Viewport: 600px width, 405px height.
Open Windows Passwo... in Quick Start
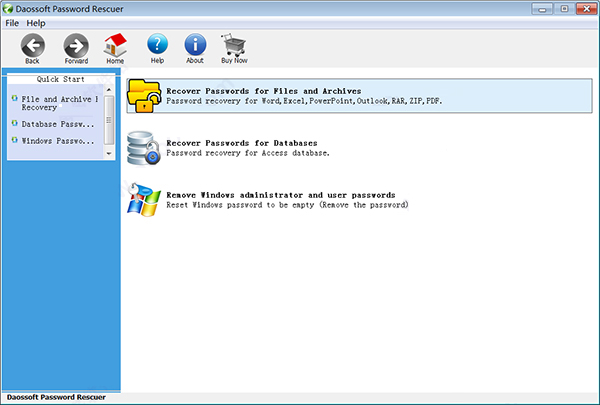click(58, 141)
